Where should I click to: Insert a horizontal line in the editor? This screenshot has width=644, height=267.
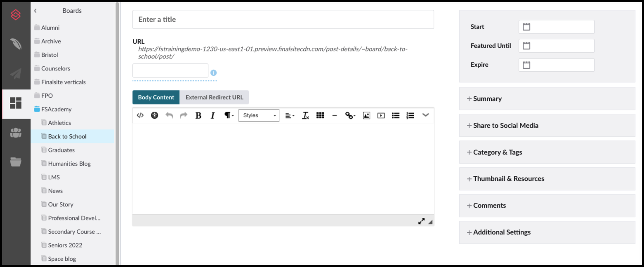335,115
